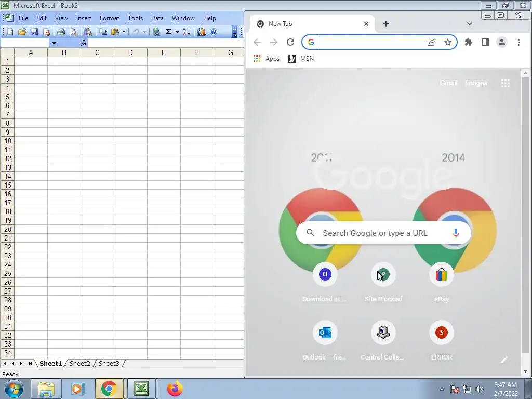532x399 pixels.
Task: Open Chrome three-dot menu
Action: point(518,42)
